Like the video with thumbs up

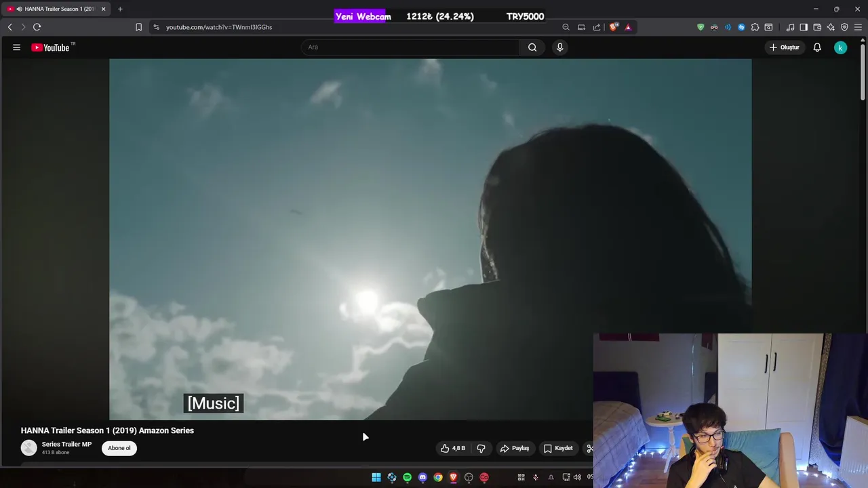(453, 448)
